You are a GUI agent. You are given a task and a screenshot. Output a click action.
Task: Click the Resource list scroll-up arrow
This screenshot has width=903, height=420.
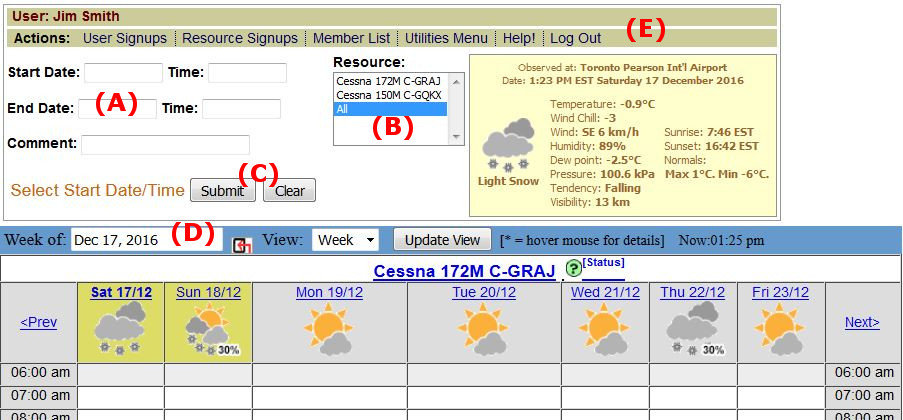coord(457,82)
